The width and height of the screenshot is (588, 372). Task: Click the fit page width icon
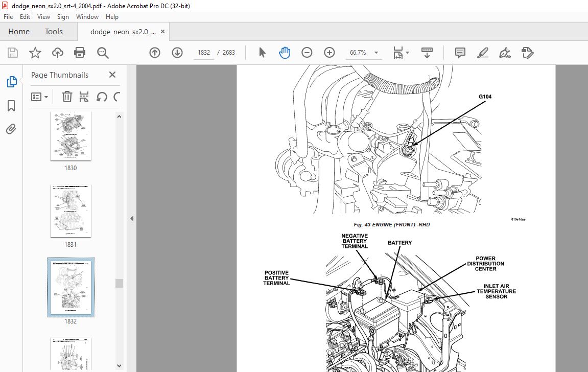point(398,53)
